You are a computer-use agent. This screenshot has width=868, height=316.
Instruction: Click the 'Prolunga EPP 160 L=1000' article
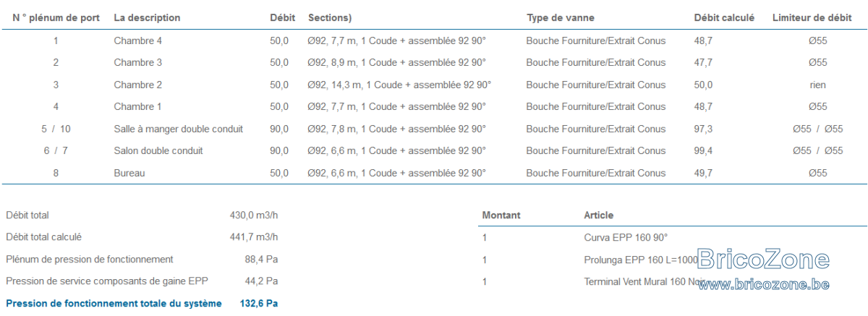641,260
